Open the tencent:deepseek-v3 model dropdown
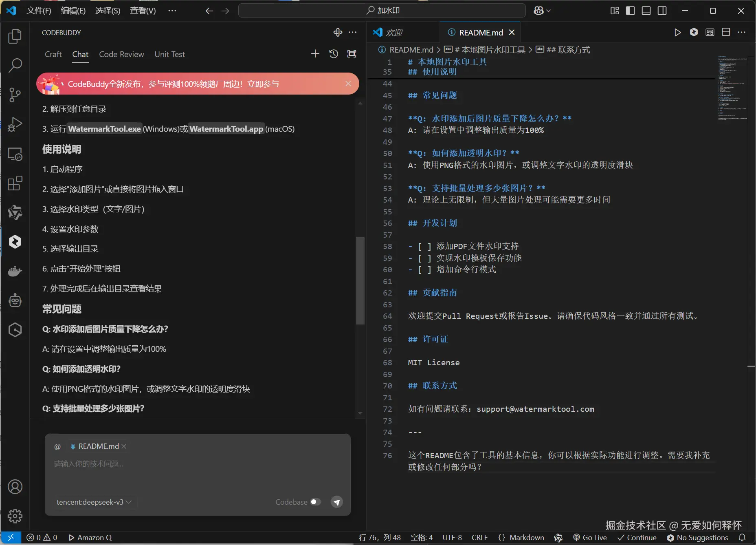 coord(94,502)
